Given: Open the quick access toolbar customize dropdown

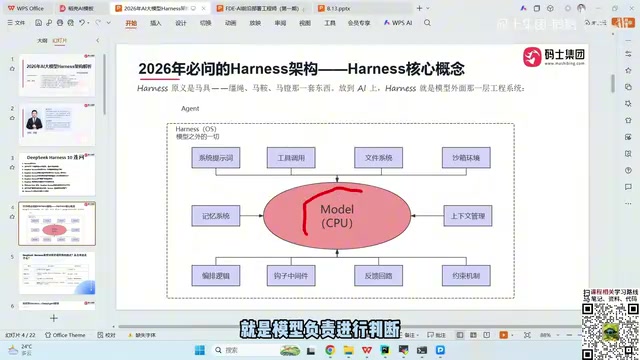Looking at the screenshot, I should 109,23.
